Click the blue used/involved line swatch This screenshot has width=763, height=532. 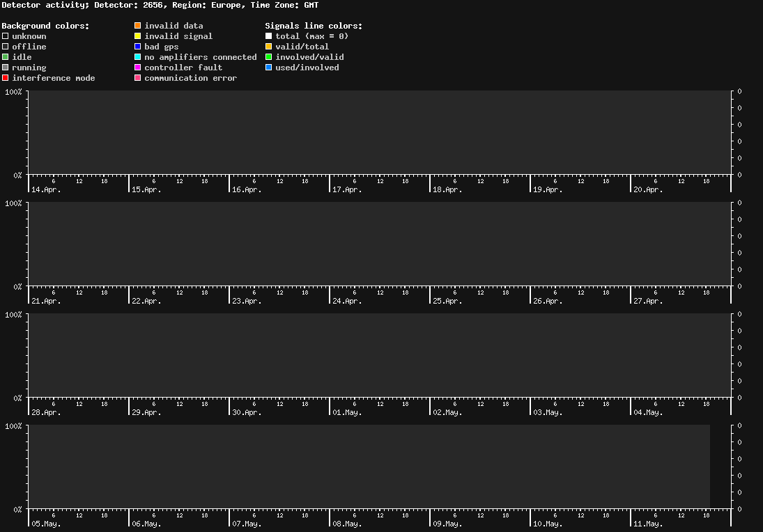pyautogui.click(x=268, y=68)
